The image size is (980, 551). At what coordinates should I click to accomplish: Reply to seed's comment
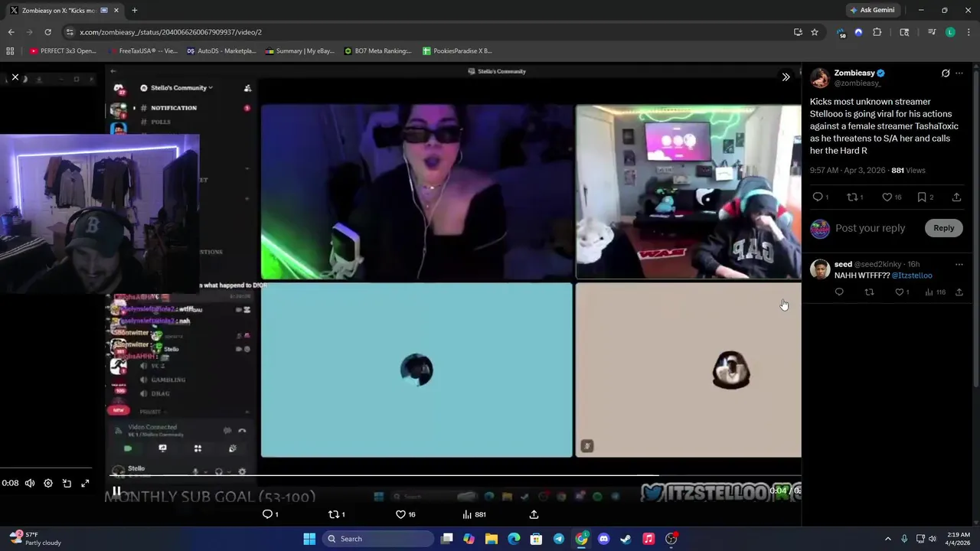coord(839,292)
